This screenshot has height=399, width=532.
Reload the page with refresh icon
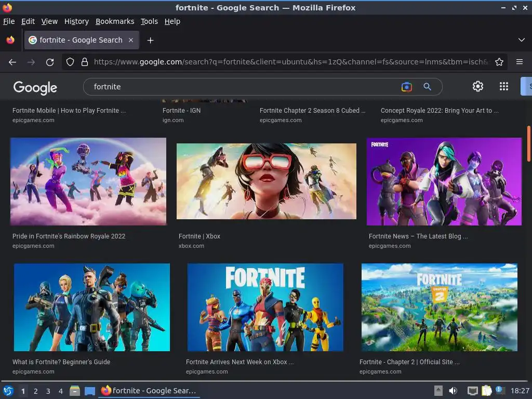coord(50,62)
